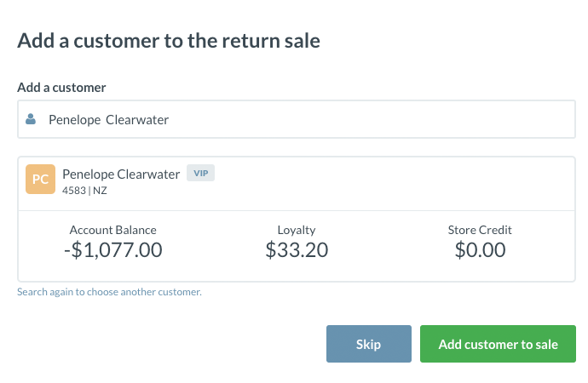Click the customer code 4583 | NZ
Screen dimensions: 588x383
pyautogui.click(x=84, y=191)
